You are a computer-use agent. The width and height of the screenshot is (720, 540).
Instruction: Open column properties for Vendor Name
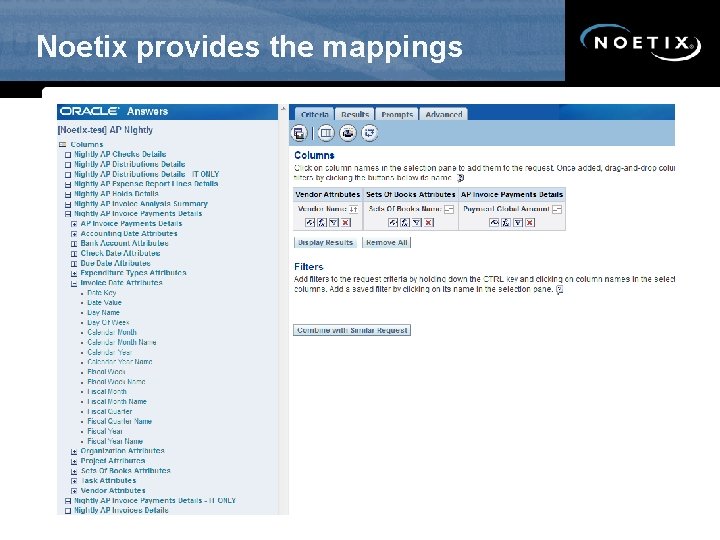[310, 223]
